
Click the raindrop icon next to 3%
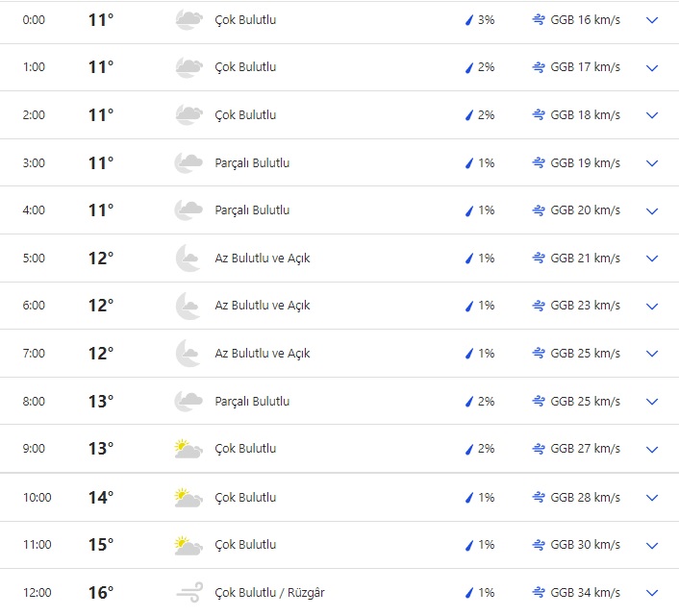pos(470,20)
